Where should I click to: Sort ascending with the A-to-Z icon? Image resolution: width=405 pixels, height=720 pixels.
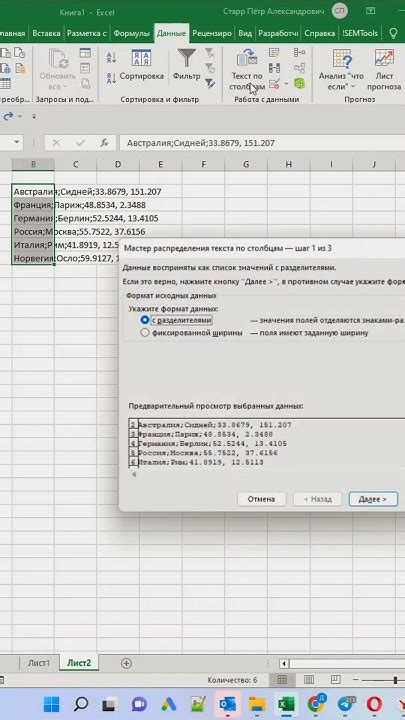click(x=111, y=58)
